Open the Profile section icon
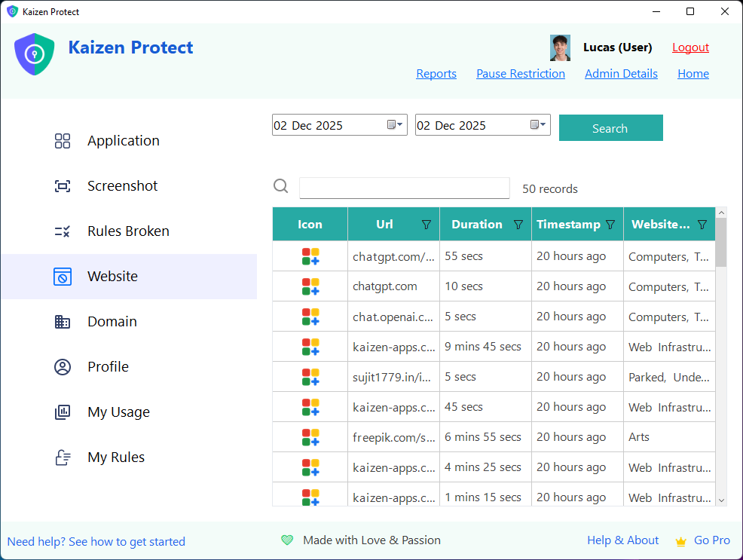Screen dimensions: 743x560 click(62, 366)
